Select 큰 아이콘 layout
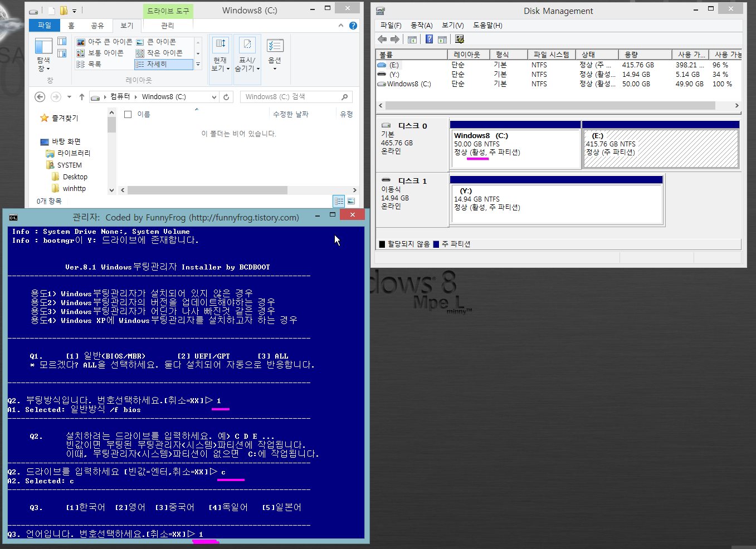The width and height of the screenshot is (756, 549). tap(156, 42)
